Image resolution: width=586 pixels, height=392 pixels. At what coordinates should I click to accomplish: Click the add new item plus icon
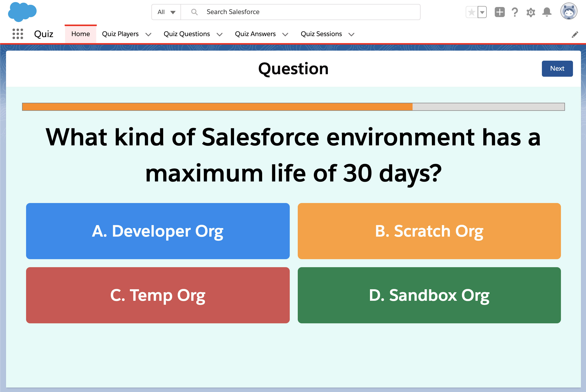[x=500, y=12]
